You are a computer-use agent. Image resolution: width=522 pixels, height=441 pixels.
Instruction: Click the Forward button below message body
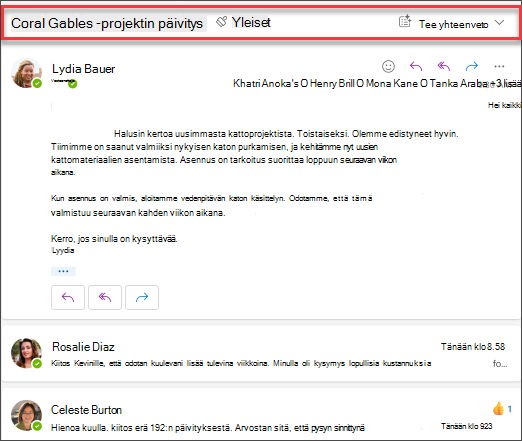142,297
